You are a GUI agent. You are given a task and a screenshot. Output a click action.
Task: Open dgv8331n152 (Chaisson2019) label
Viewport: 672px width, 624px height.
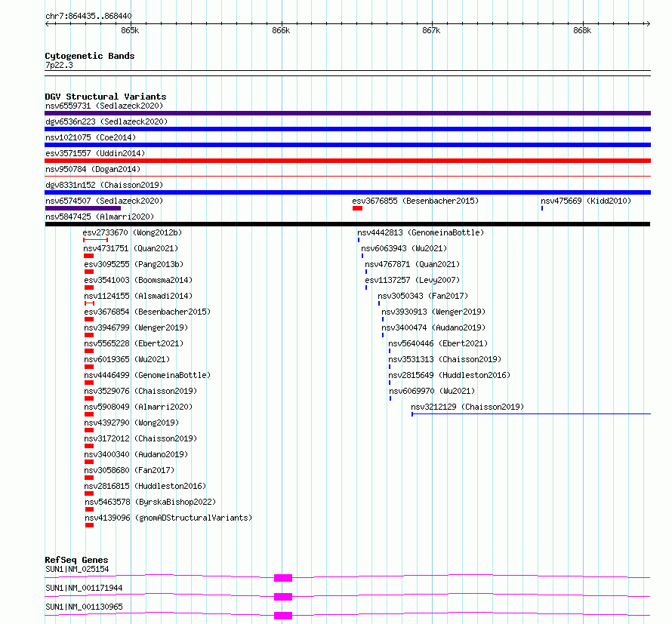pyautogui.click(x=104, y=185)
